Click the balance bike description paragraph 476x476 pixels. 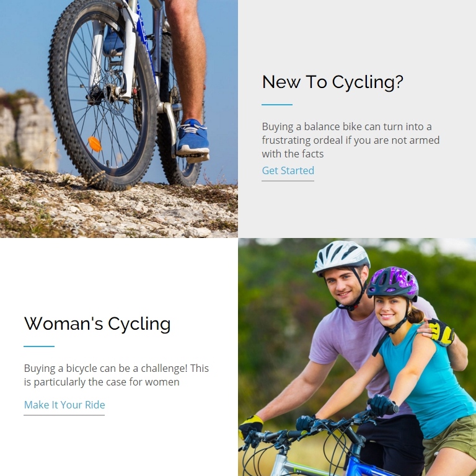coord(351,140)
